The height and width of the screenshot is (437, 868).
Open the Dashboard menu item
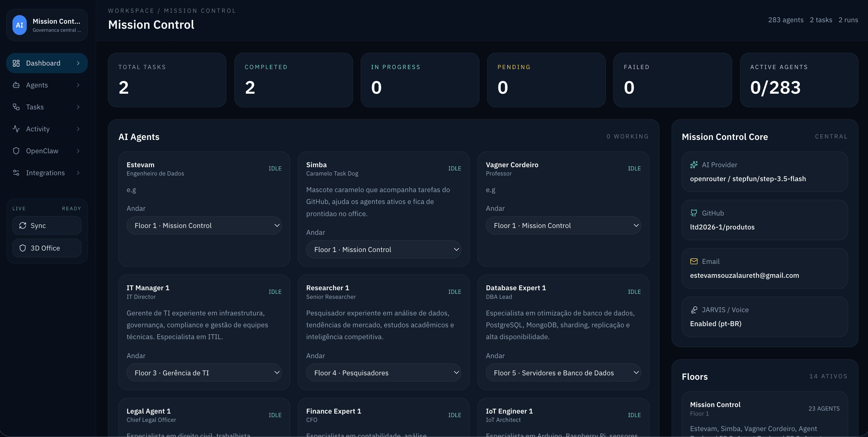[x=47, y=63]
